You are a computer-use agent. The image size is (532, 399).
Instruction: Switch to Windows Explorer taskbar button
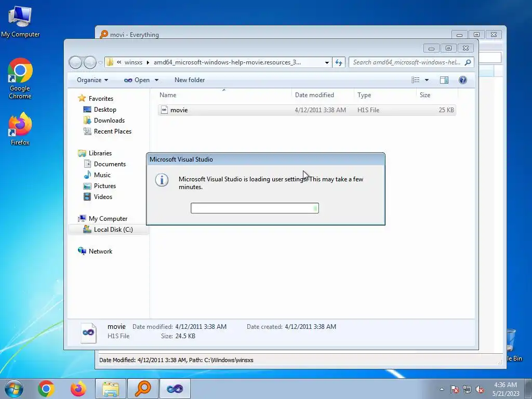pos(111,389)
